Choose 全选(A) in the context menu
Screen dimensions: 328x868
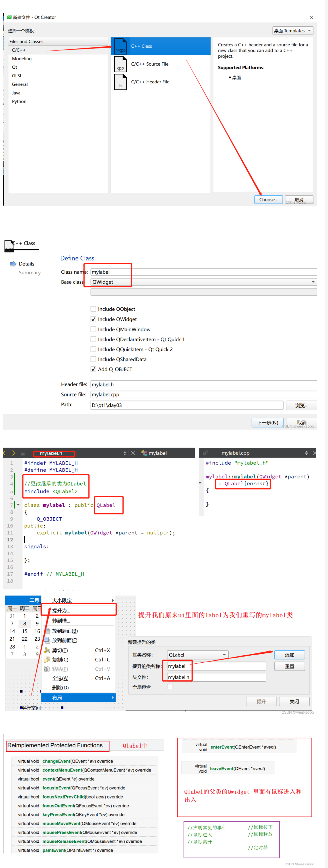79,678
